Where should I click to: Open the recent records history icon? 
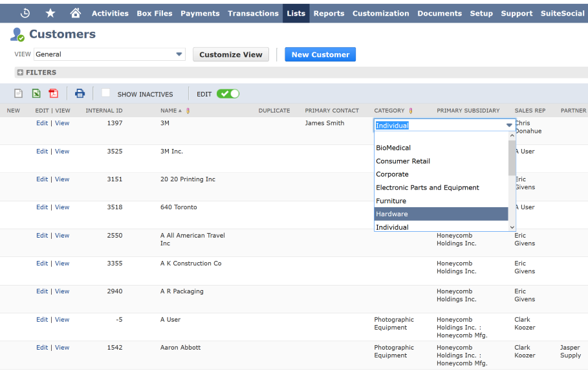tap(25, 13)
